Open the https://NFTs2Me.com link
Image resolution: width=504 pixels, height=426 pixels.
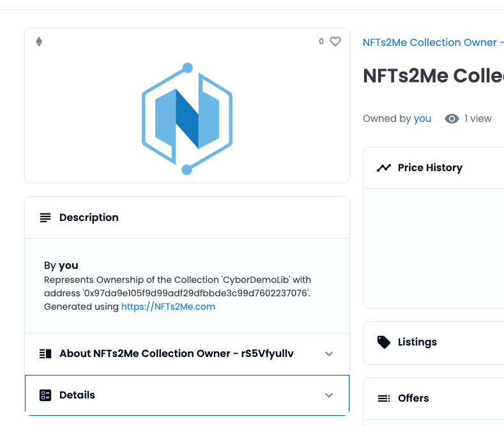pos(168,307)
